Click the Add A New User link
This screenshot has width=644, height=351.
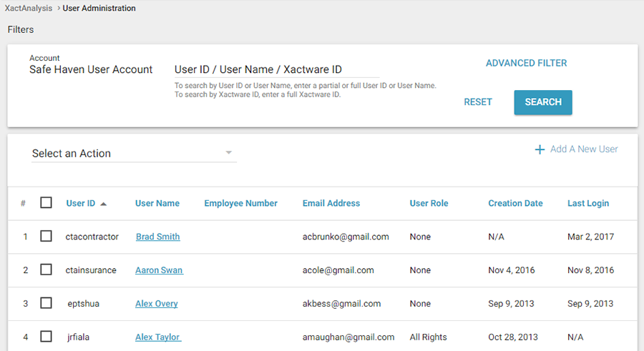pyautogui.click(x=584, y=149)
